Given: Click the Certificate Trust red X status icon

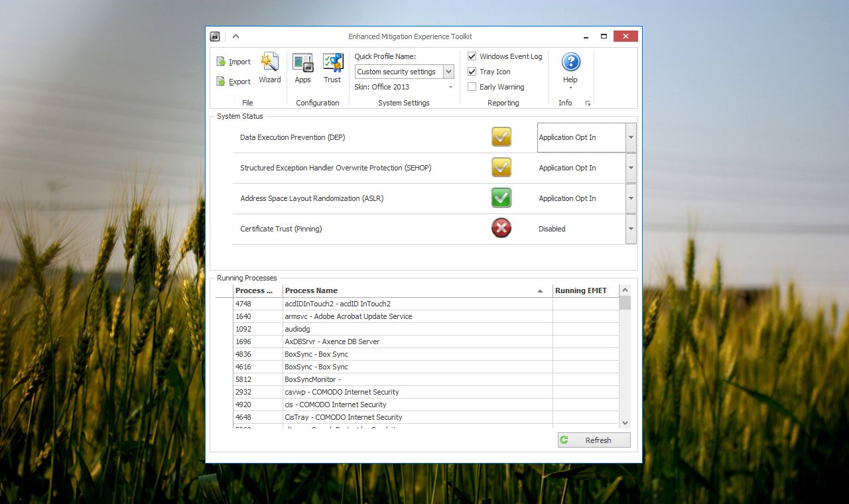Looking at the screenshot, I should (501, 229).
